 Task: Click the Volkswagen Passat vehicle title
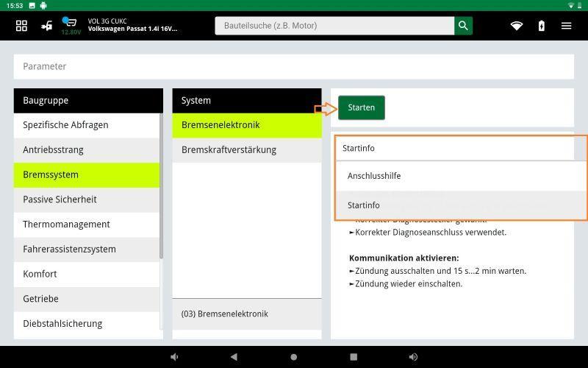(x=132, y=29)
